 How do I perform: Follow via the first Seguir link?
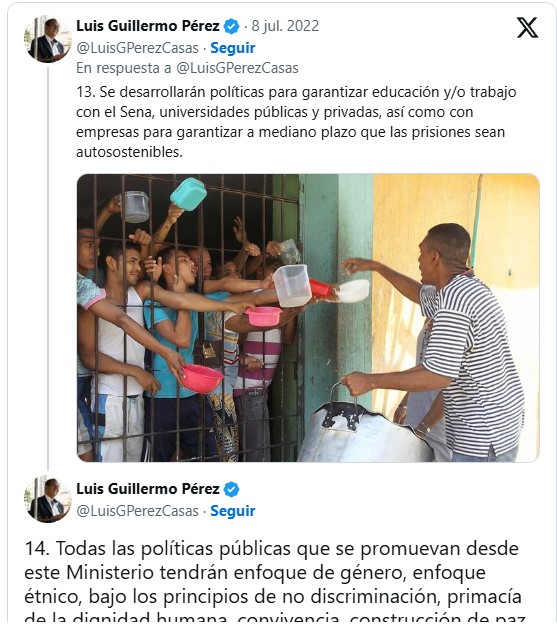(233, 48)
